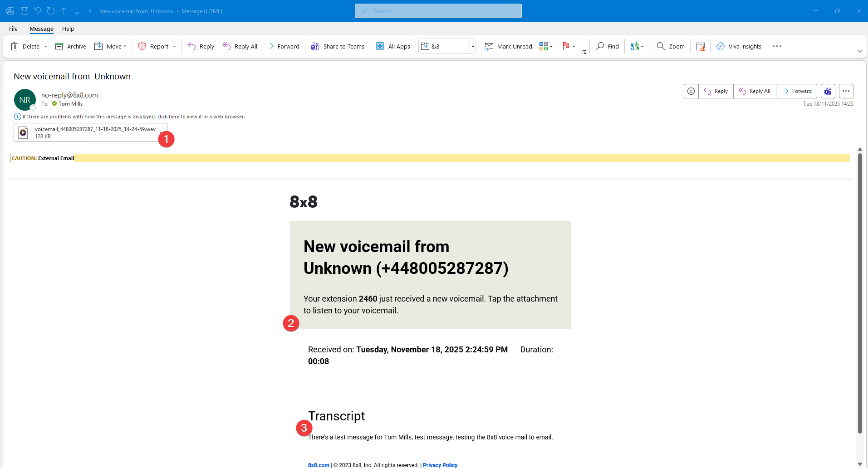Add a reaction with the smiley icon
The height and width of the screenshot is (468, 868).
[691, 91]
